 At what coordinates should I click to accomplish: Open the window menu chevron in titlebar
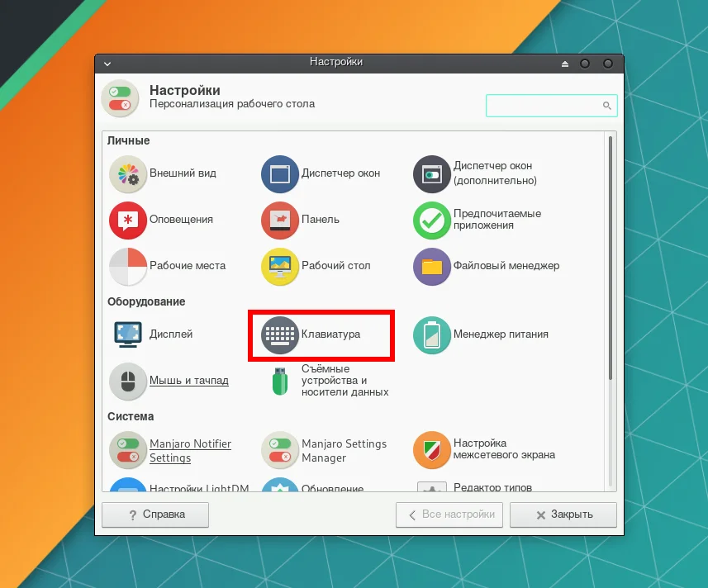[x=107, y=64]
